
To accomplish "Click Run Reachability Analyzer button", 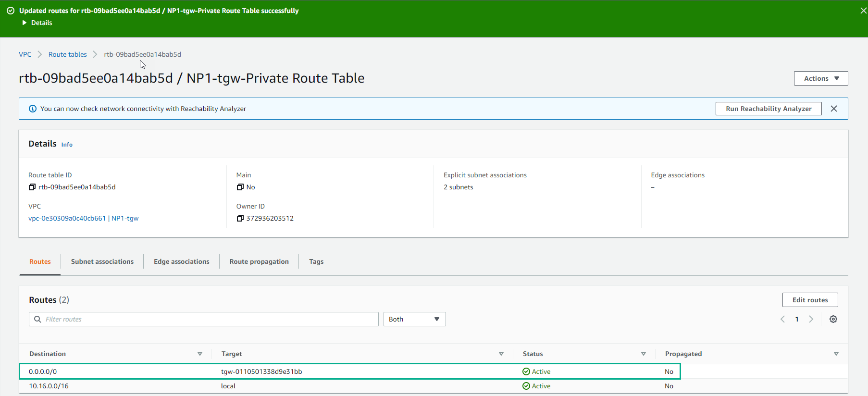I will click(x=769, y=109).
